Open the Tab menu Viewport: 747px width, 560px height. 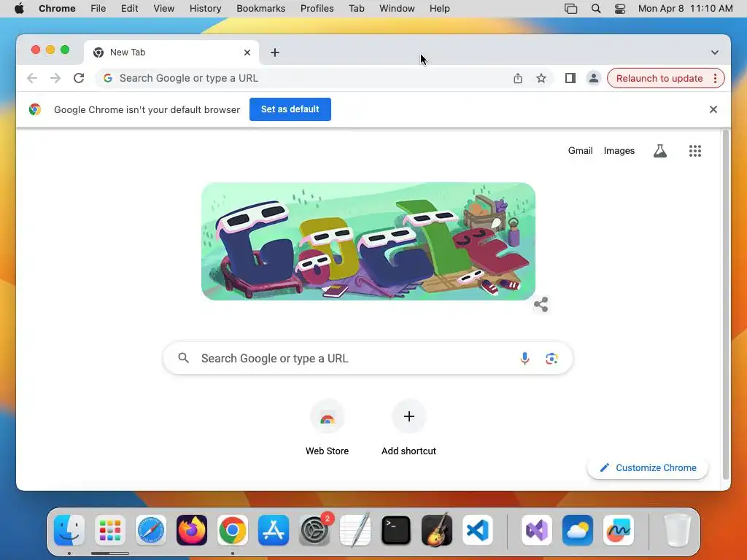(356, 9)
